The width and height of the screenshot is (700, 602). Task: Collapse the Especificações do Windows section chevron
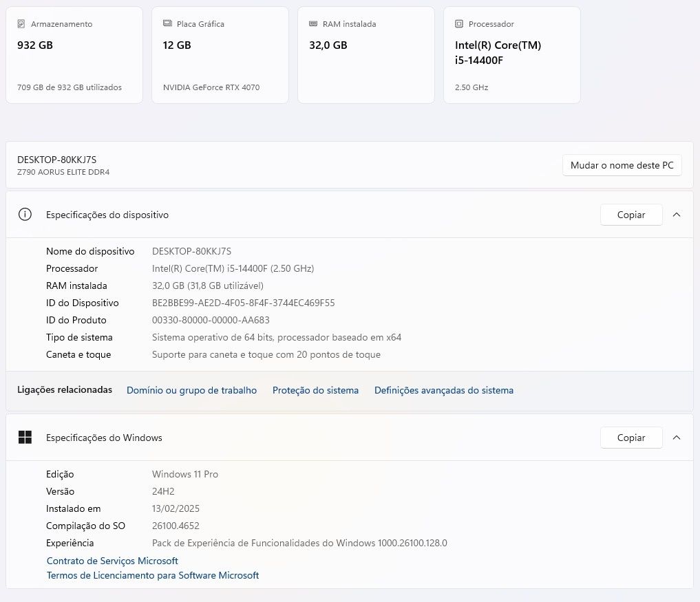click(677, 438)
